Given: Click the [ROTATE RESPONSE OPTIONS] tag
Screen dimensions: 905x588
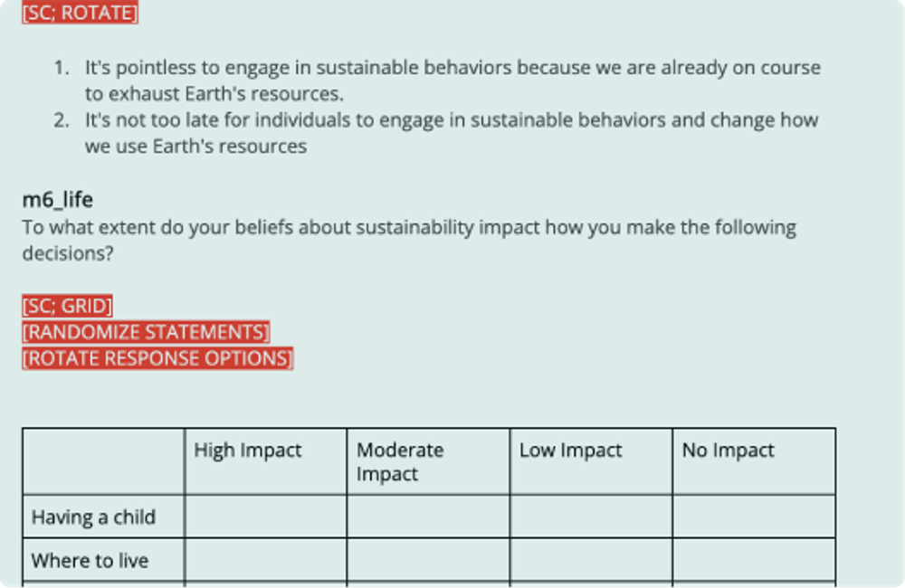Looking at the screenshot, I should pyautogui.click(x=157, y=358).
